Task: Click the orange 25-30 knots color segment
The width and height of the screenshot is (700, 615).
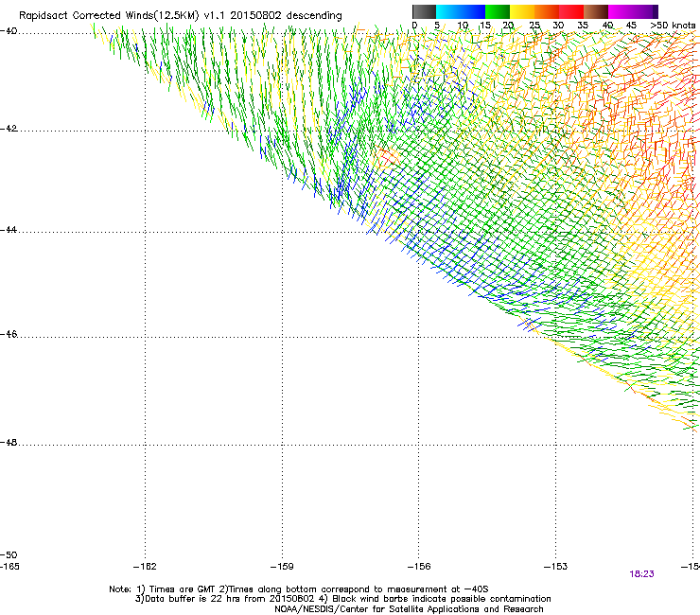Action: pos(547,11)
